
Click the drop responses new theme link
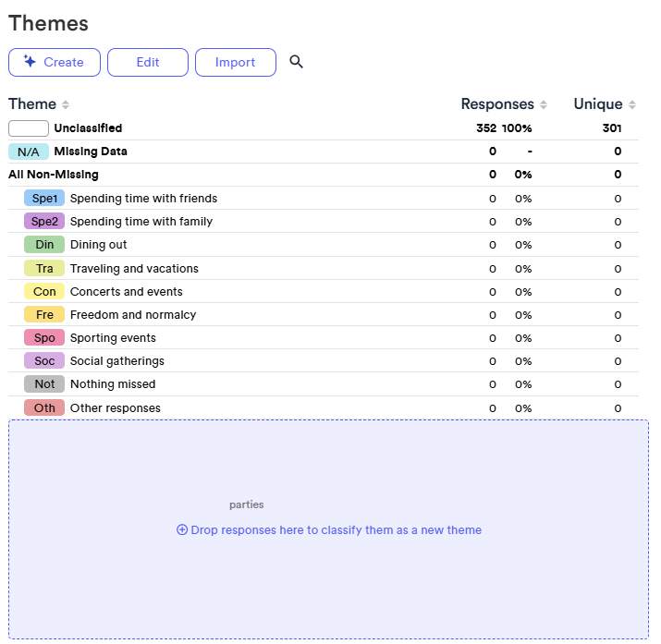329,530
